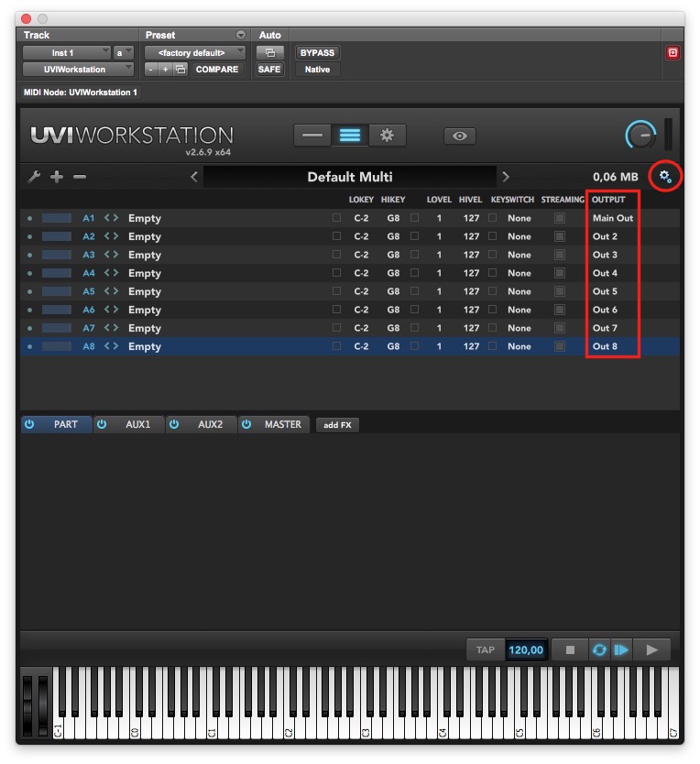Tick the HIKEY learn checkbox for A6
The width and height of the screenshot is (700, 764).
coord(414,310)
